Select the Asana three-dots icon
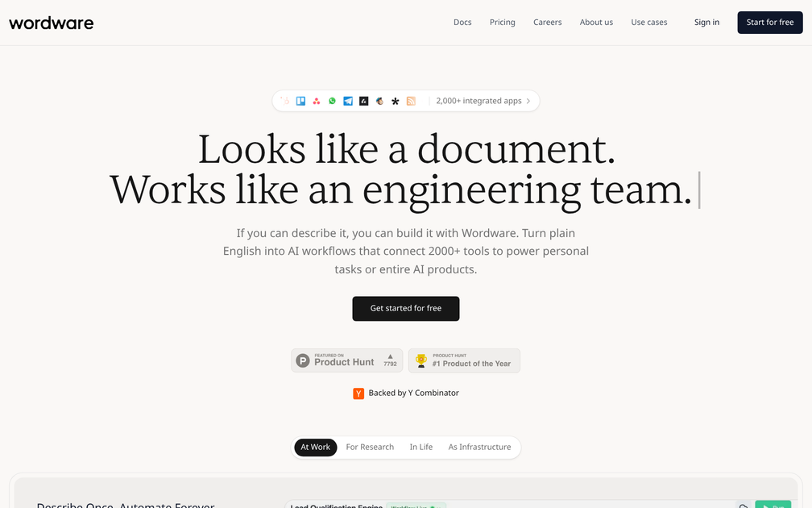Image resolution: width=812 pixels, height=508 pixels. tap(316, 100)
